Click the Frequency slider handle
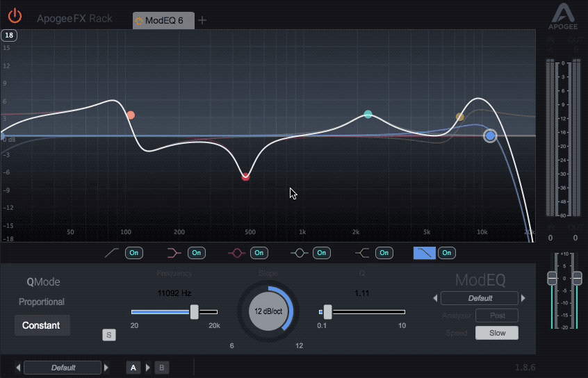 coord(194,312)
